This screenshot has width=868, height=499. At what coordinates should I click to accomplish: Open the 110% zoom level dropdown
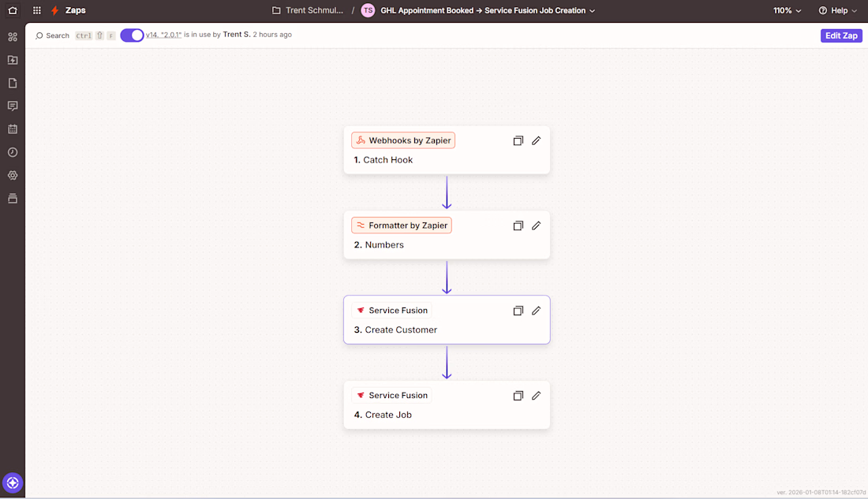click(x=788, y=10)
